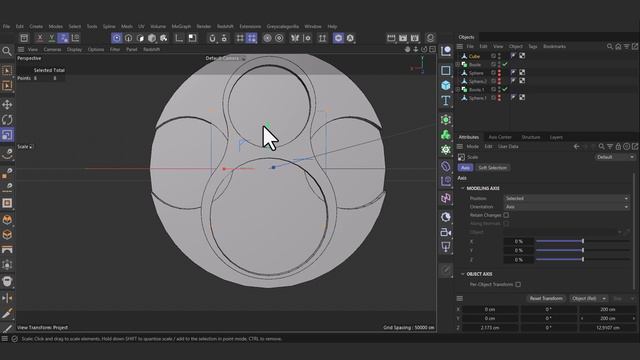640x360 pixels.
Task: Toggle the magnet Enable Snap icon
Action: 212,38
